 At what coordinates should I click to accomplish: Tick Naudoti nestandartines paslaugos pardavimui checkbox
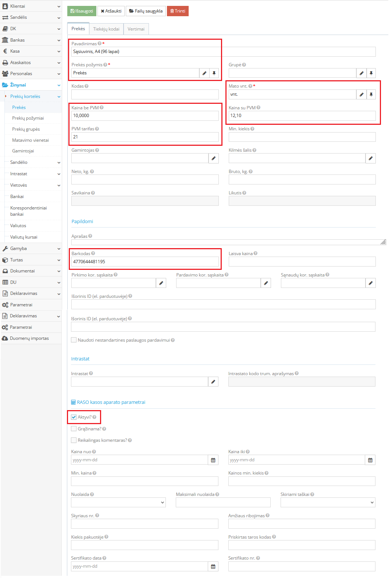click(x=74, y=340)
